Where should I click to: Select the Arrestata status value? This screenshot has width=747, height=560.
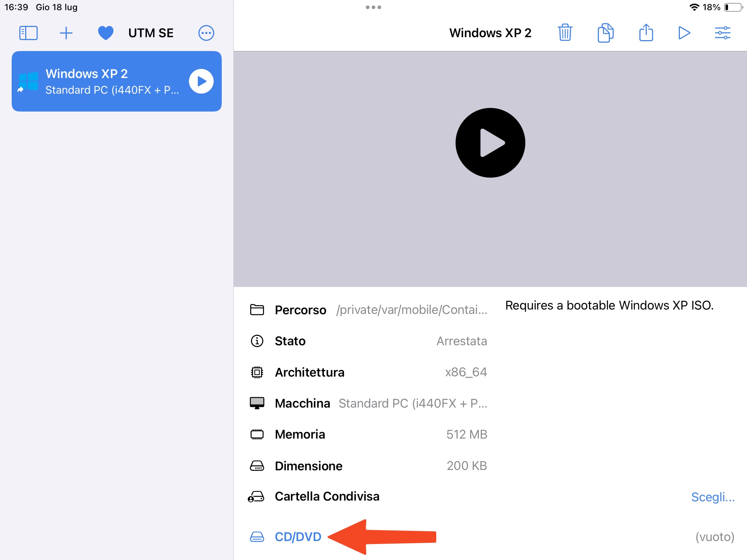[x=462, y=341]
